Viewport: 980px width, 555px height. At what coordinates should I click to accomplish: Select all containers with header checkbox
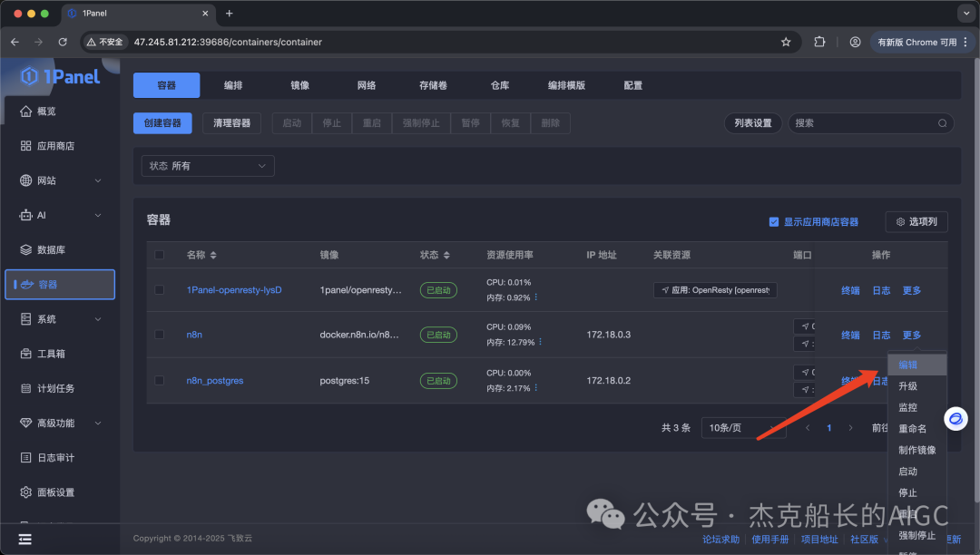click(160, 255)
